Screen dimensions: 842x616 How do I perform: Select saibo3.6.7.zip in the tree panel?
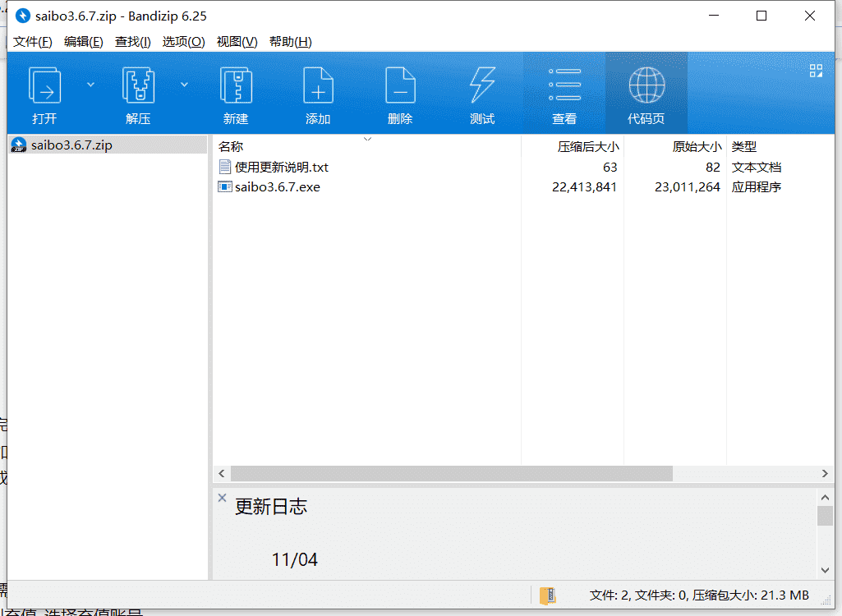[x=108, y=145]
